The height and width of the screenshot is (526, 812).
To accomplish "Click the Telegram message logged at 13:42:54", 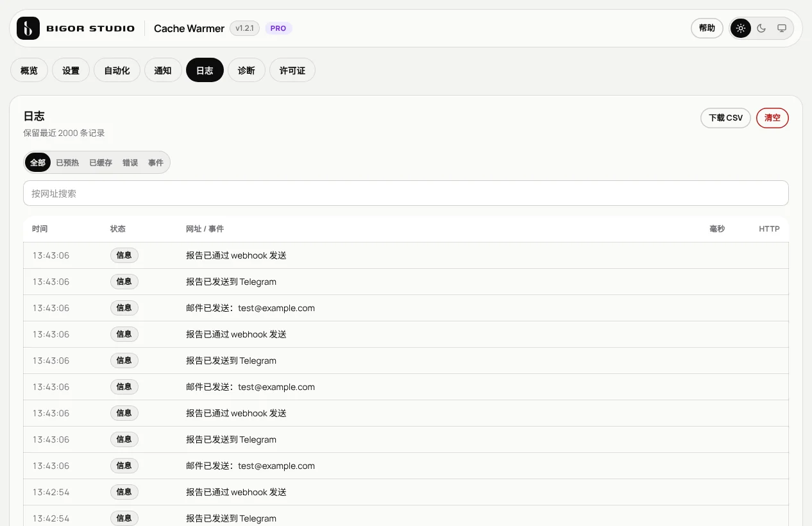I will [231, 518].
